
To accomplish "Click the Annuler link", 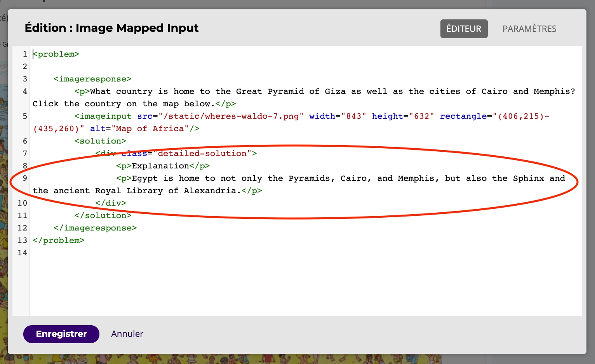I will [x=127, y=334].
